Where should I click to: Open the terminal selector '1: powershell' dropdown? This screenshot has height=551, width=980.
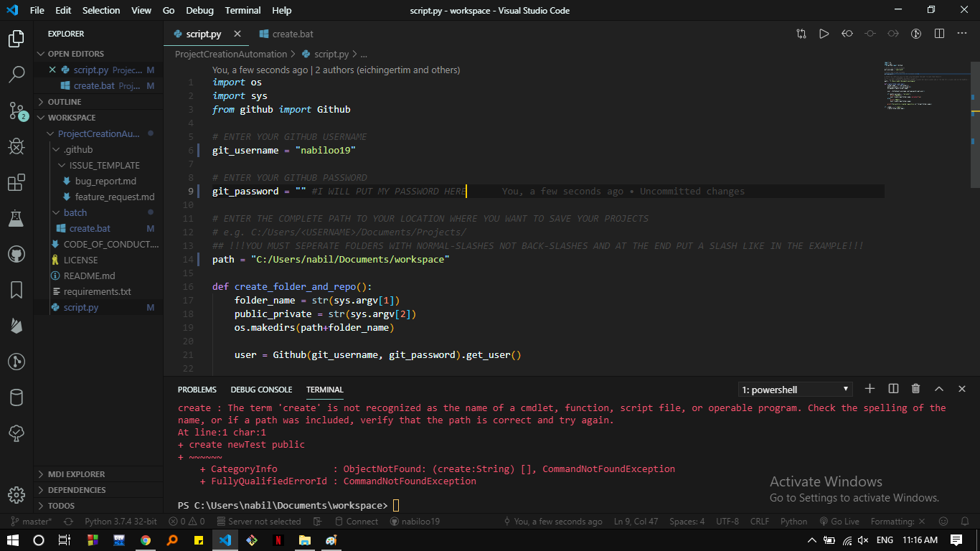click(796, 390)
